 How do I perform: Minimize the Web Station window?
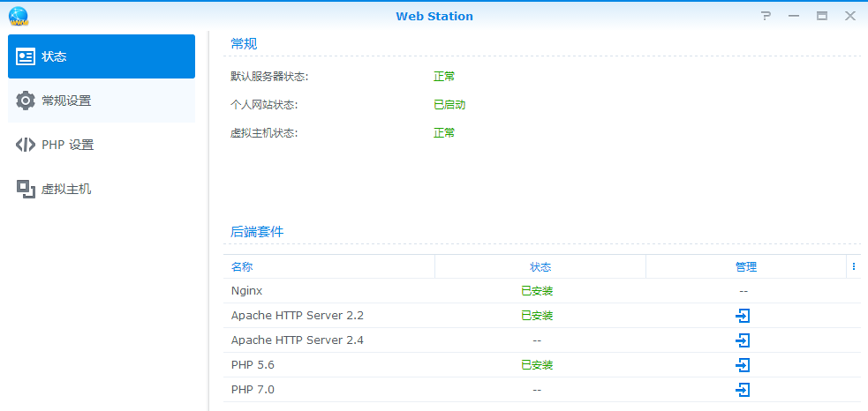pos(794,16)
